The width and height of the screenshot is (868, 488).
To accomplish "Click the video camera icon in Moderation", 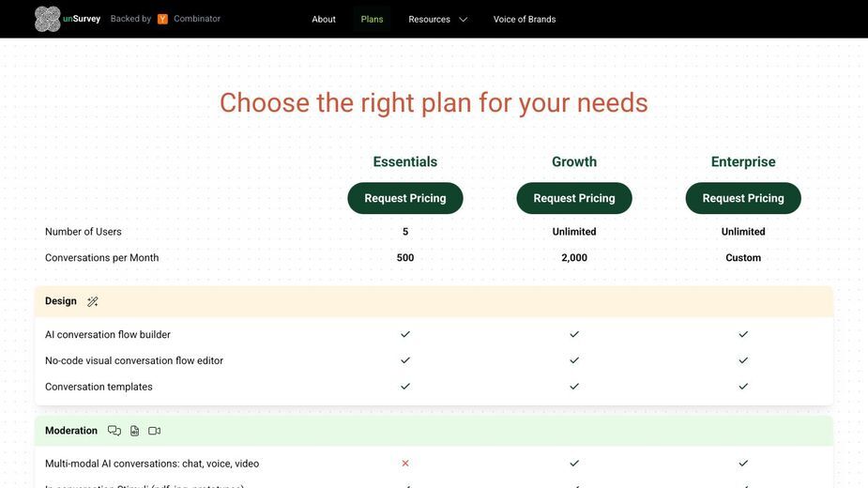I will (155, 431).
